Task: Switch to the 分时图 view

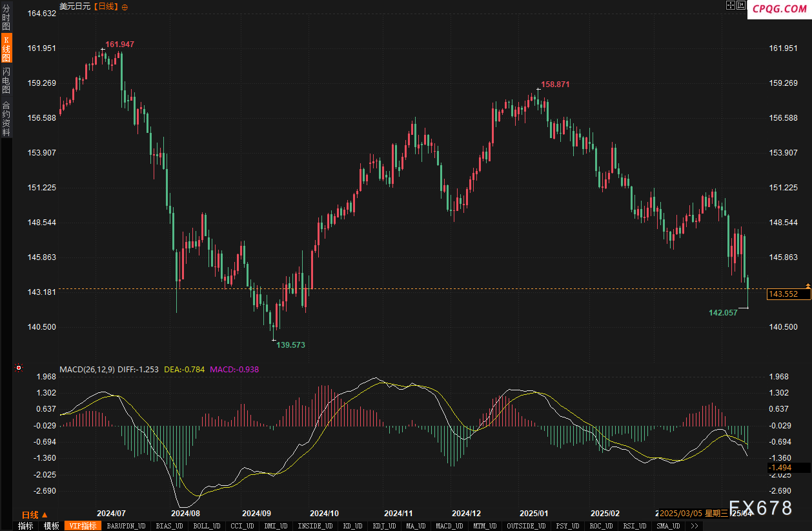Action: (x=6, y=17)
